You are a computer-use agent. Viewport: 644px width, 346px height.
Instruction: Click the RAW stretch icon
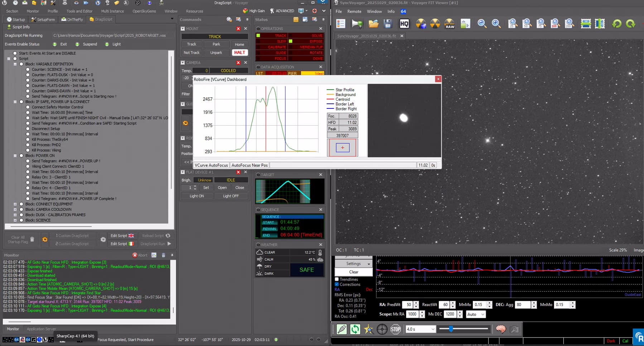(x=450, y=24)
